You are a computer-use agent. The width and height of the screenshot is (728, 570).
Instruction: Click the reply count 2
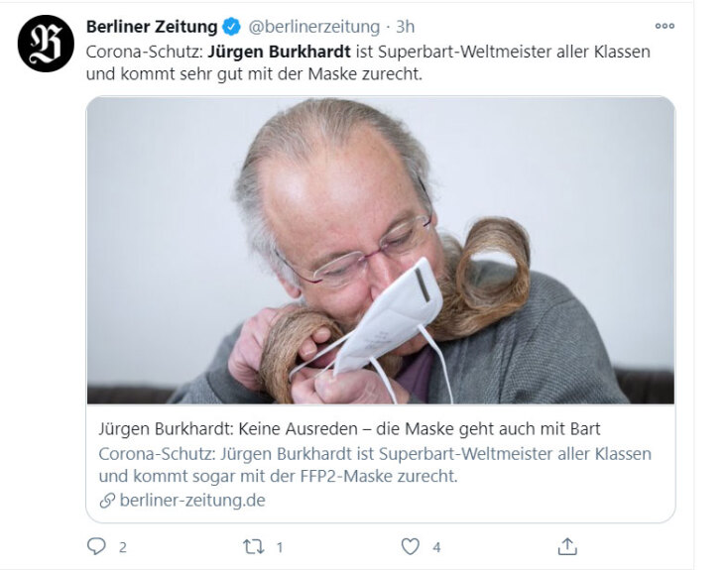click(x=123, y=548)
